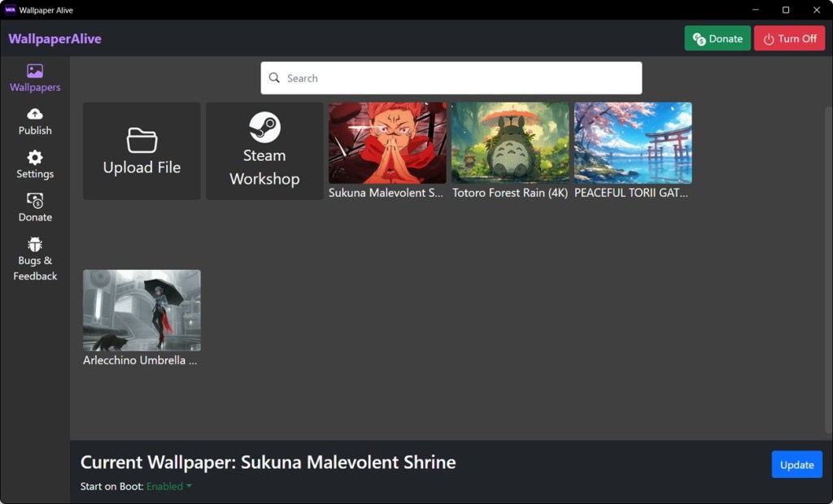Click the magnifier icon in search box
Screen dimensions: 833x504
pos(274,78)
